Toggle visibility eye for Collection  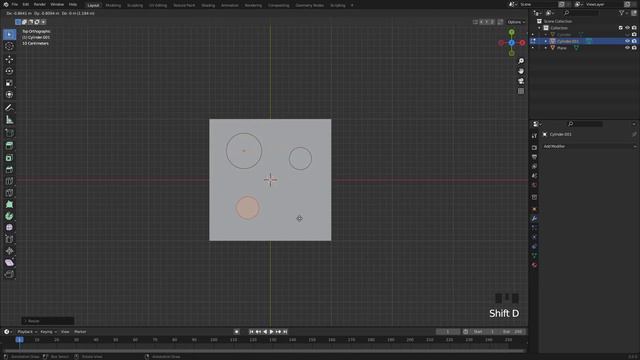(x=627, y=28)
